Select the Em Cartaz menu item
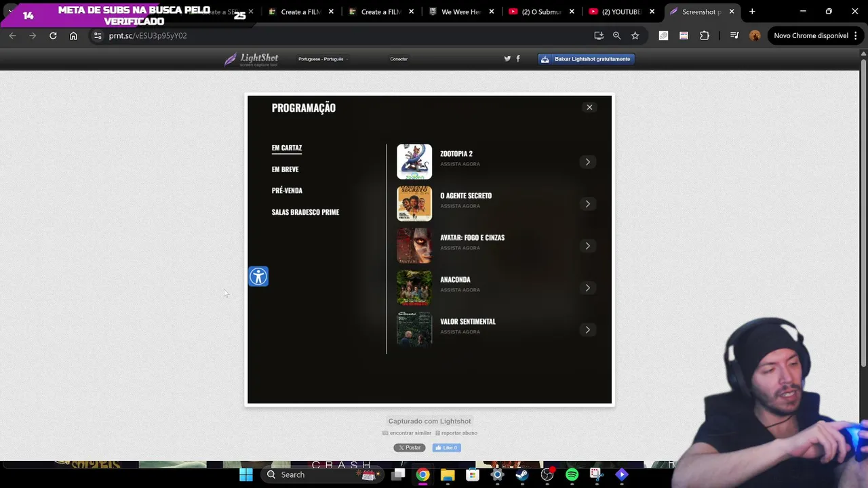Image resolution: width=868 pixels, height=488 pixels. 287,148
